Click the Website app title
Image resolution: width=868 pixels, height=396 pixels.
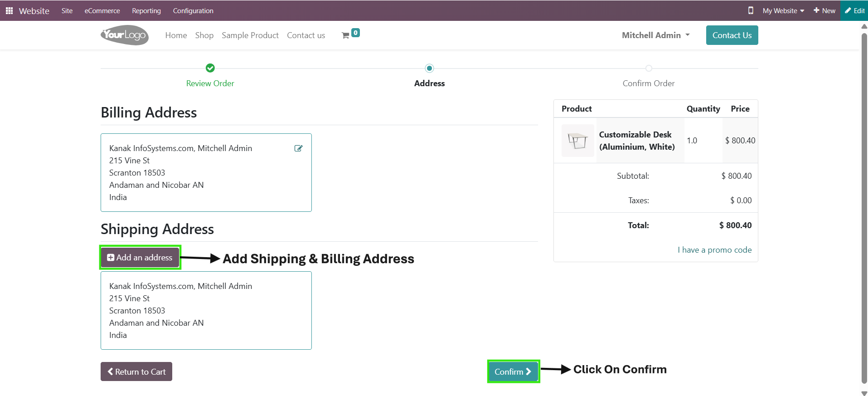click(34, 11)
